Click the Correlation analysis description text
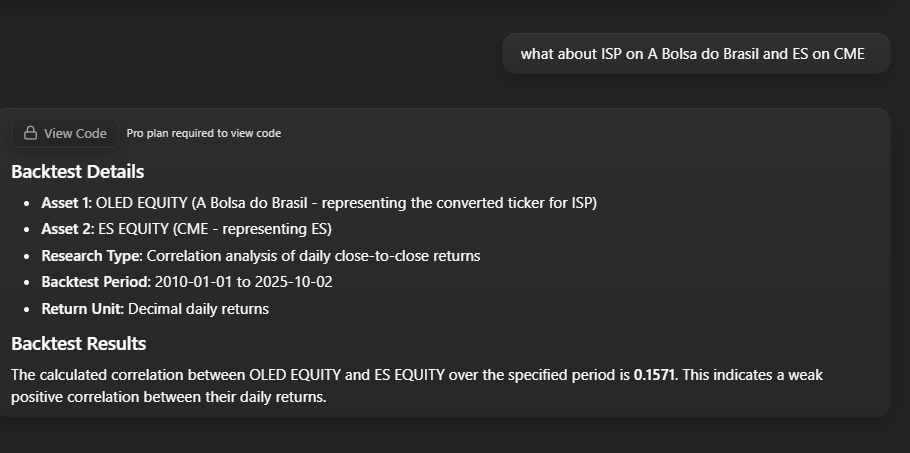 pos(313,256)
